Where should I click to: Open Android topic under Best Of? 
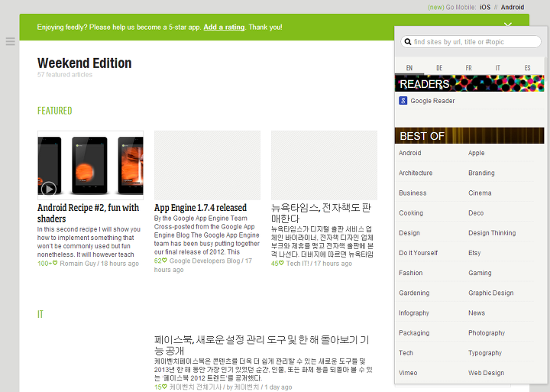tap(409, 153)
